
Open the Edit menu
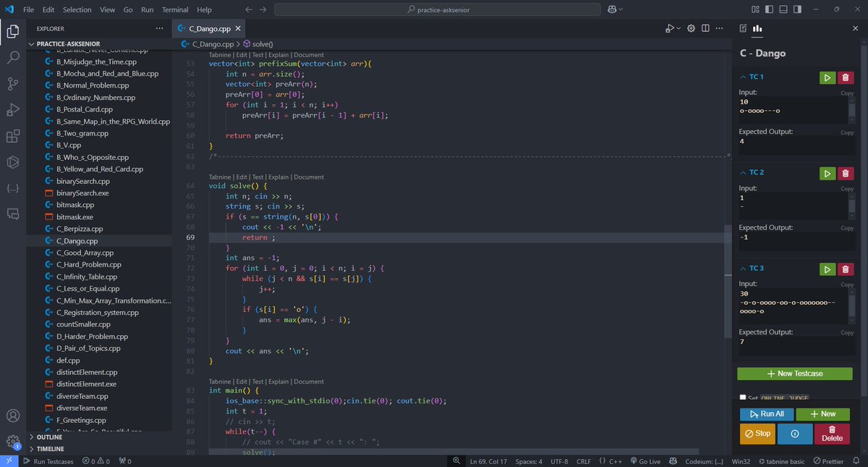48,9
